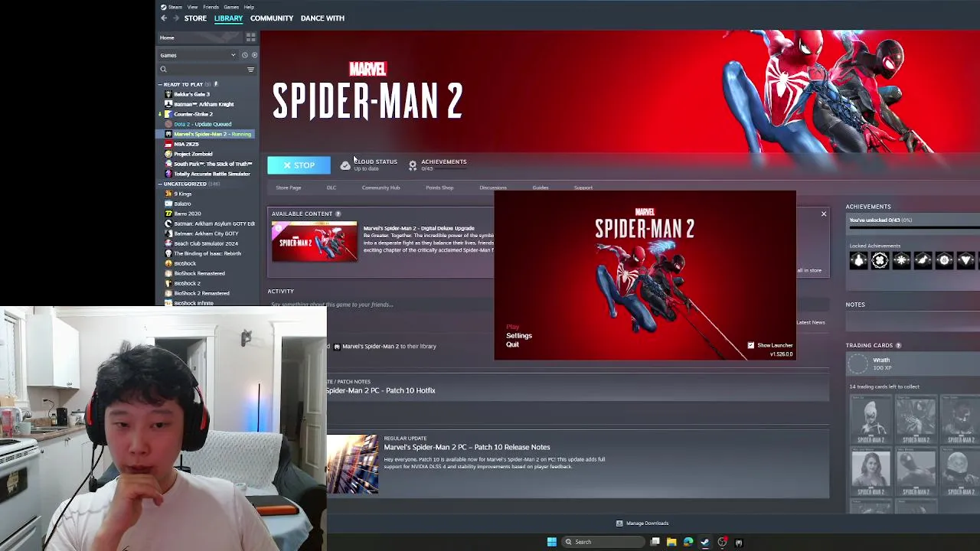Switch to the Store tab

(x=195, y=18)
